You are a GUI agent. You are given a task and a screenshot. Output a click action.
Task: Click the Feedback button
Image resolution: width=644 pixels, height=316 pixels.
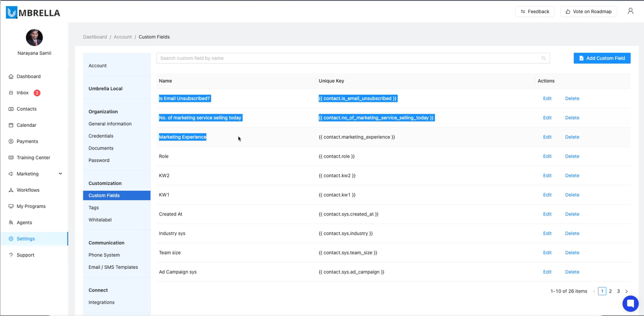click(535, 11)
